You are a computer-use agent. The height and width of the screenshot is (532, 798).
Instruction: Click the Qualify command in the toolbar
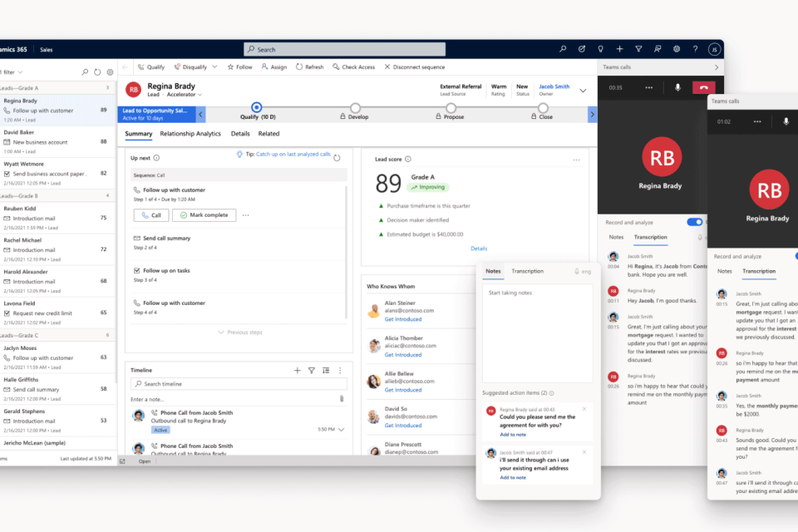tap(150, 66)
